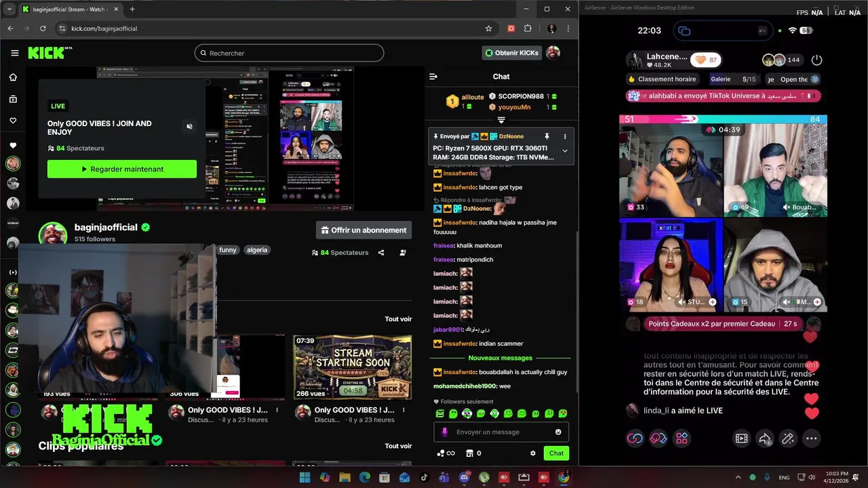This screenshot has height=488, width=868.
Task: Send message with the green Chat button
Action: [556, 453]
